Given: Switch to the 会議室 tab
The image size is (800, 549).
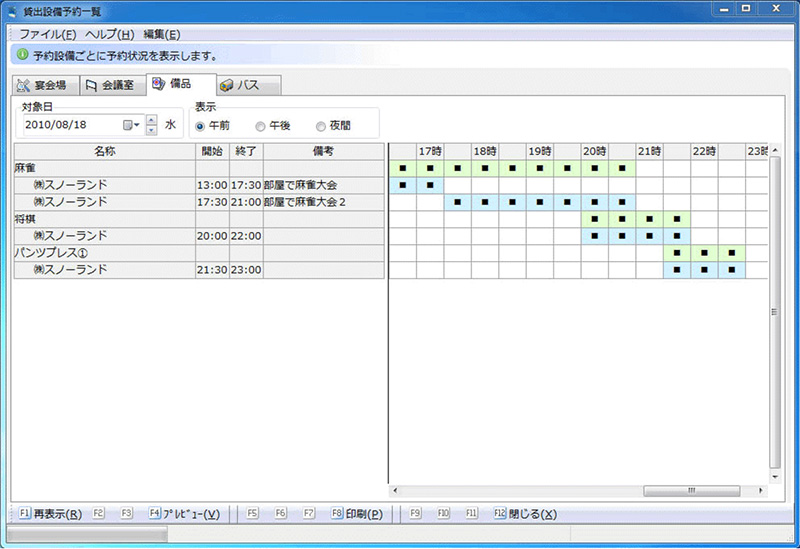Looking at the screenshot, I should point(113,85).
